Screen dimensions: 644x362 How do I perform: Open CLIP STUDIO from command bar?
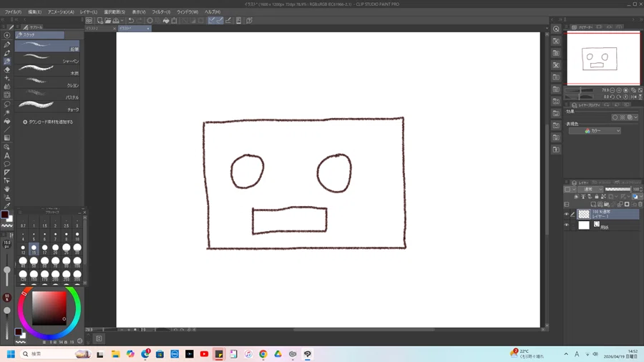coord(89,21)
